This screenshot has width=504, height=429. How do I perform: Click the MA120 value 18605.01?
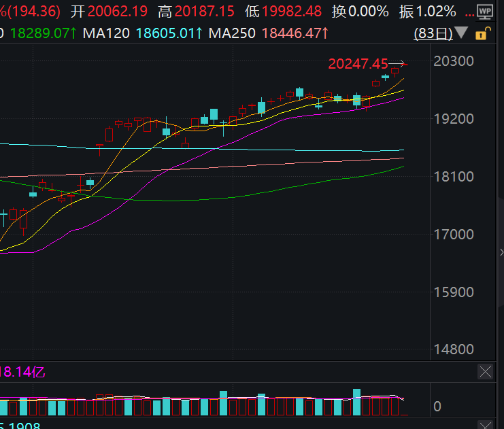pyautogui.click(x=169, y=33)
